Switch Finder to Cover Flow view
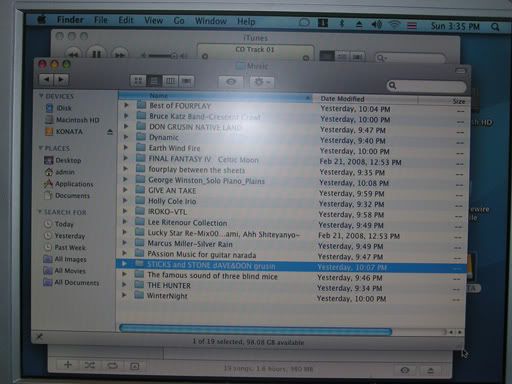The image size is (512, 384). pos(186,81)
